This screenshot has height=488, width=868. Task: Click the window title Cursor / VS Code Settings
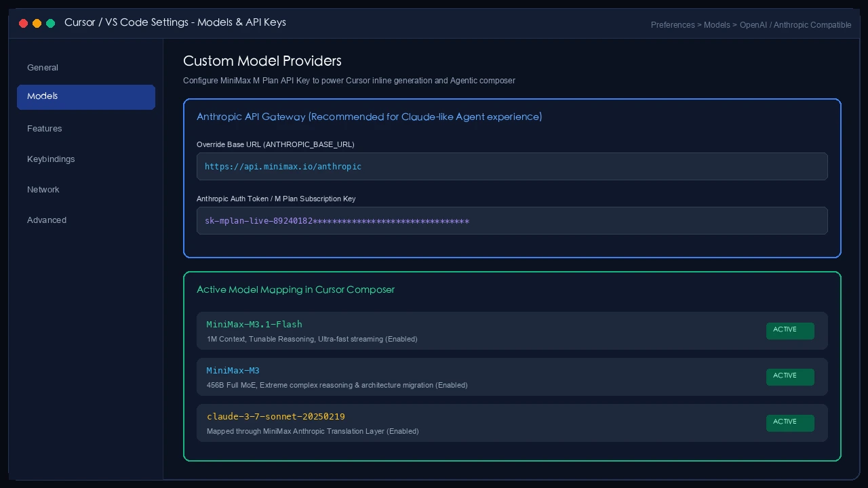coord(175,22)
